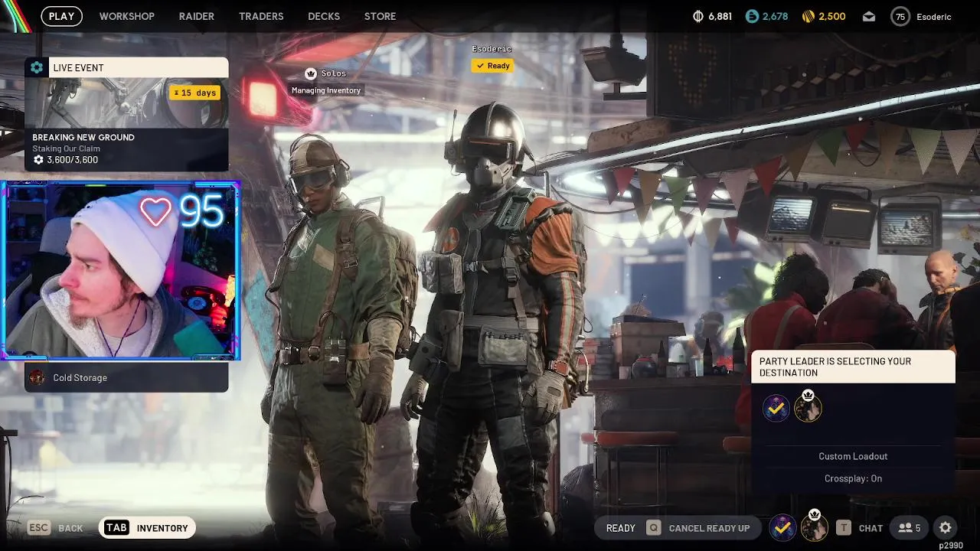Image resolution: width=980 pixels, height=551 pixels.
Task: Click the Managing Inventory status label
Action: (326, 90)
